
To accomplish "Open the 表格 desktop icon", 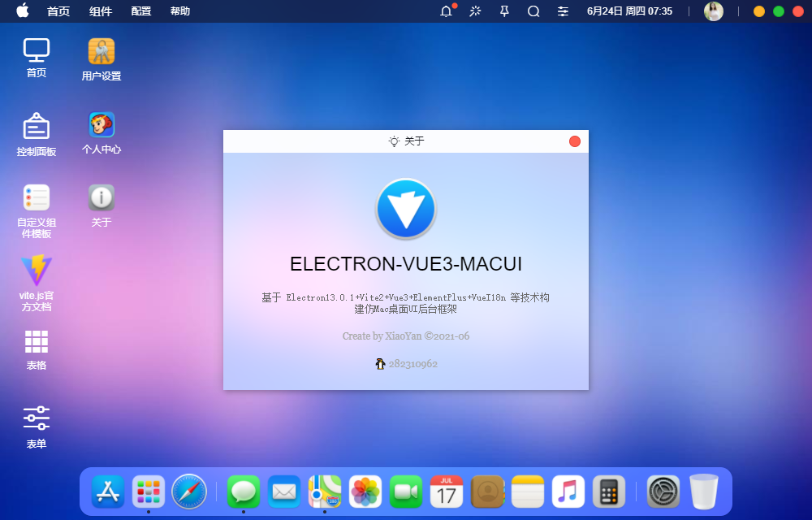I will pos(36,345).
